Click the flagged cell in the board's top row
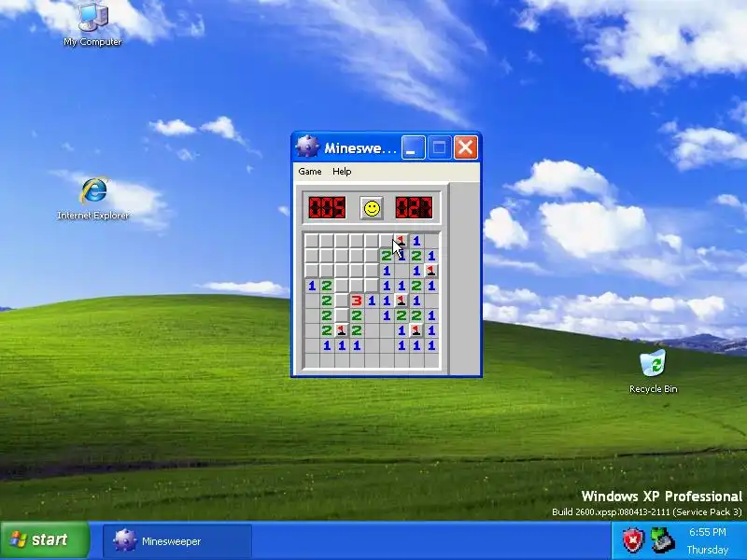Viewport: 747px width, 560px height. pos(402,241)
